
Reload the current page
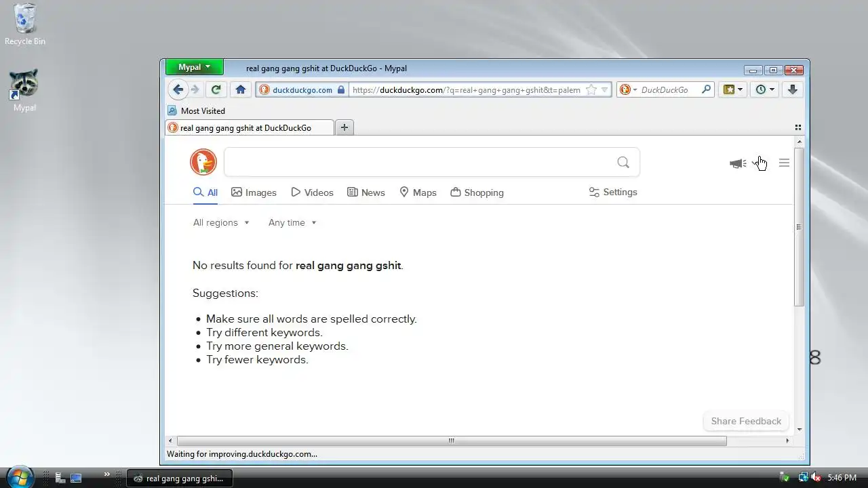point(216,89)
